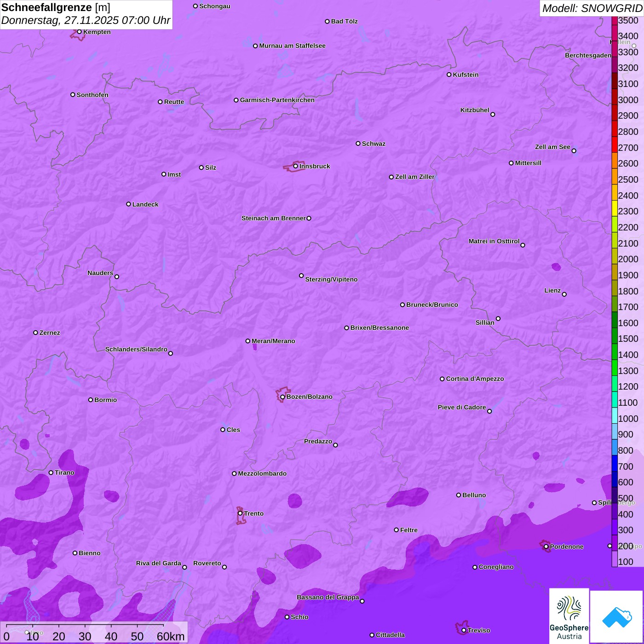
Task: Click the Matrei in Osttirol label
Action: coord(494,241)
